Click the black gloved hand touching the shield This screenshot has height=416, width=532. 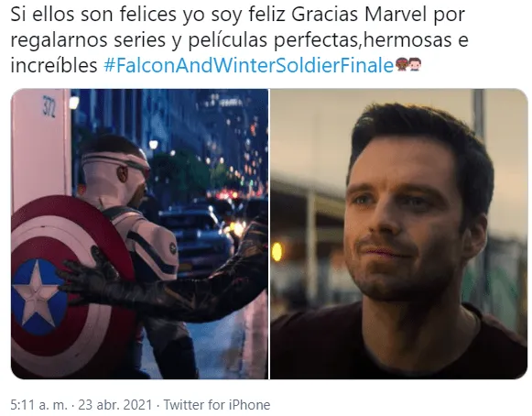86,277
